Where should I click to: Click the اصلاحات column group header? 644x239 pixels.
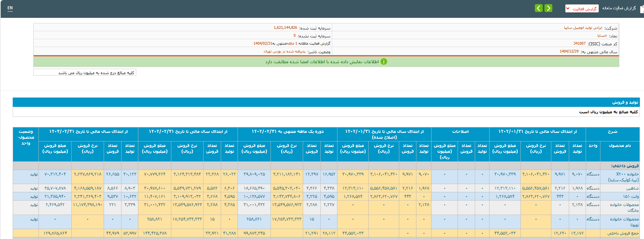[x=460, y=132]
